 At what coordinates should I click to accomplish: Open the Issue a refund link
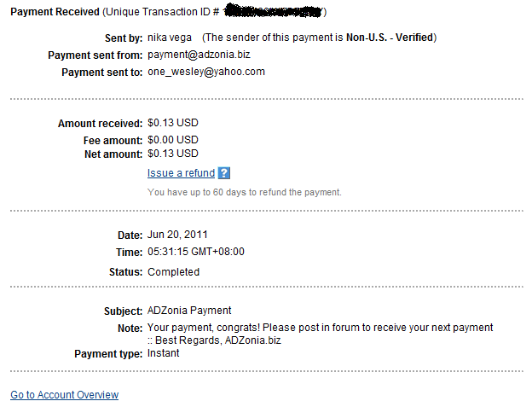[x=182, y=173]
